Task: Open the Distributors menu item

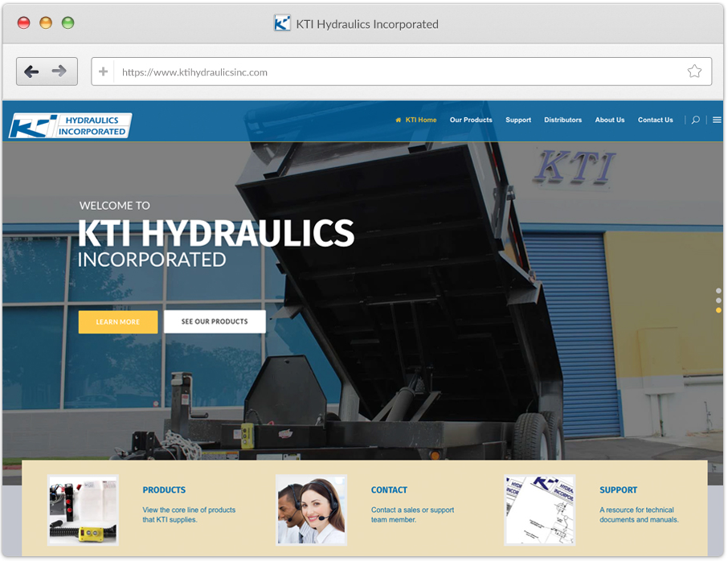Action: coord(562,120)
